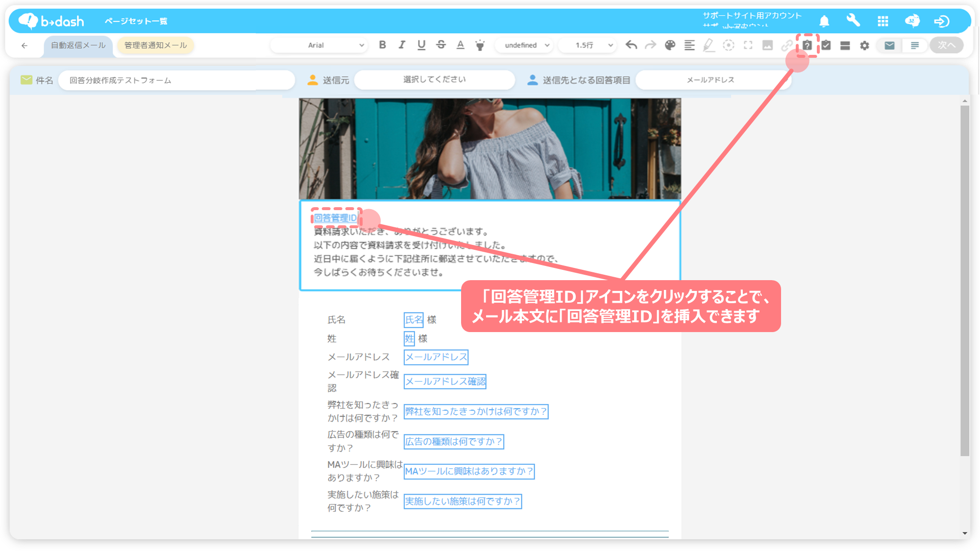
Task: Select the 管理者通知メール tab
Action: pyautogui.click(x=155, y=45)
